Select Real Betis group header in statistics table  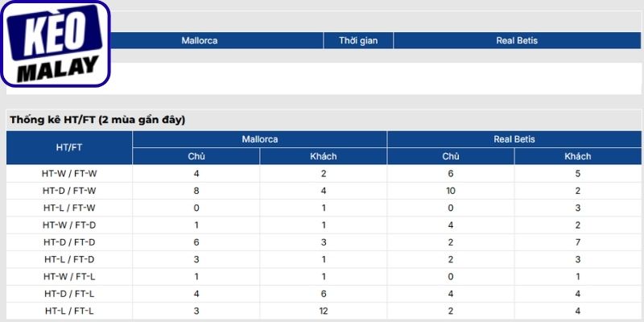514,139
